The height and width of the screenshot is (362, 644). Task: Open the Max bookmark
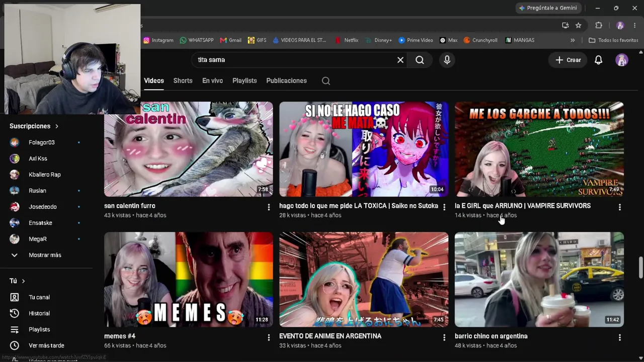448,40
